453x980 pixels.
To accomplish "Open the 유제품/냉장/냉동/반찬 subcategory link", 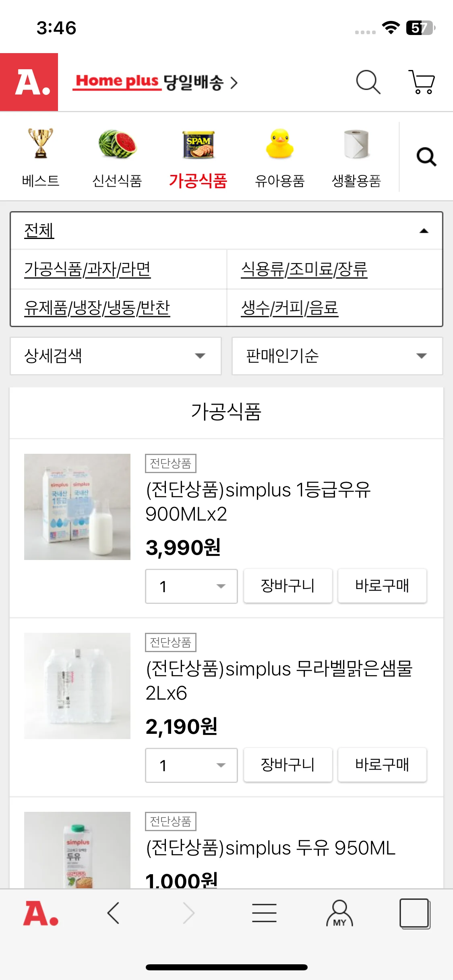I will pos(97,308).
